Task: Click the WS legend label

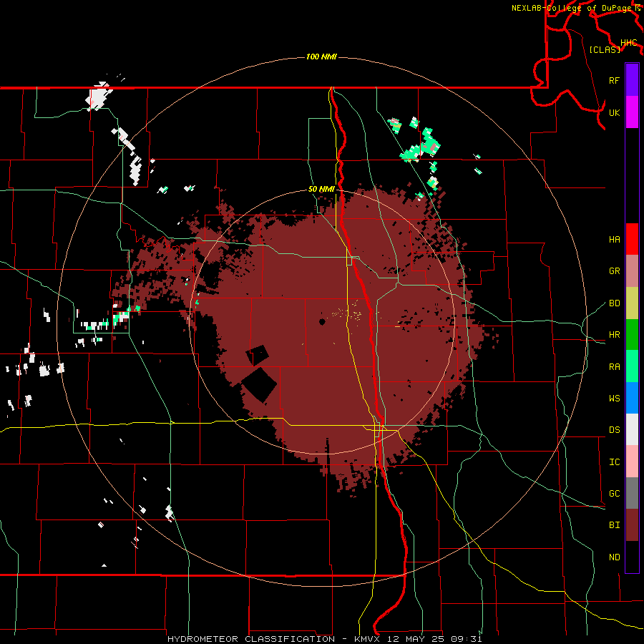Action: (x=614, y=399)
